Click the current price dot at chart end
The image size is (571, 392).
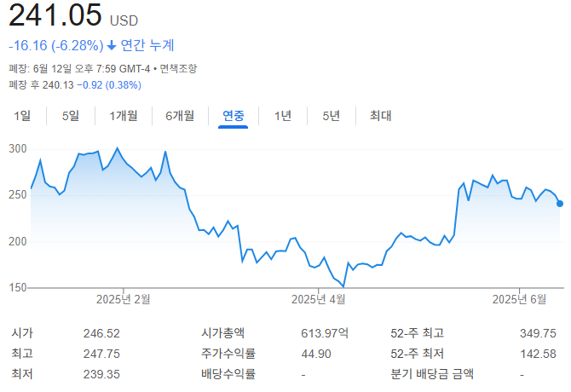(x=560, y=204)
